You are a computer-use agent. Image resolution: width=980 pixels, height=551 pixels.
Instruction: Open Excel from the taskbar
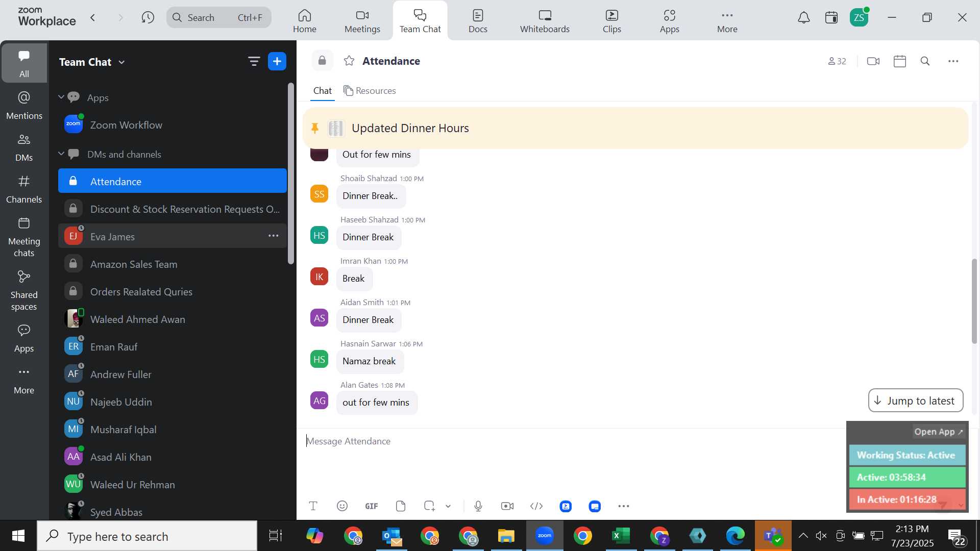pyautogui.click(x=621, y=536)
